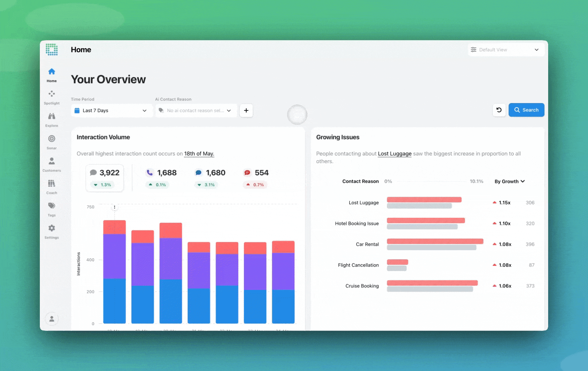The image size is (588, 371).
Task: Click the calendar icon in Time Period
Action: (77, 111)
